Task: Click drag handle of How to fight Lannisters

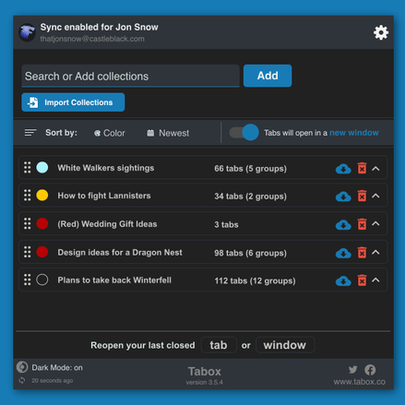Action: pyautogui.click(x=27, y=195)
